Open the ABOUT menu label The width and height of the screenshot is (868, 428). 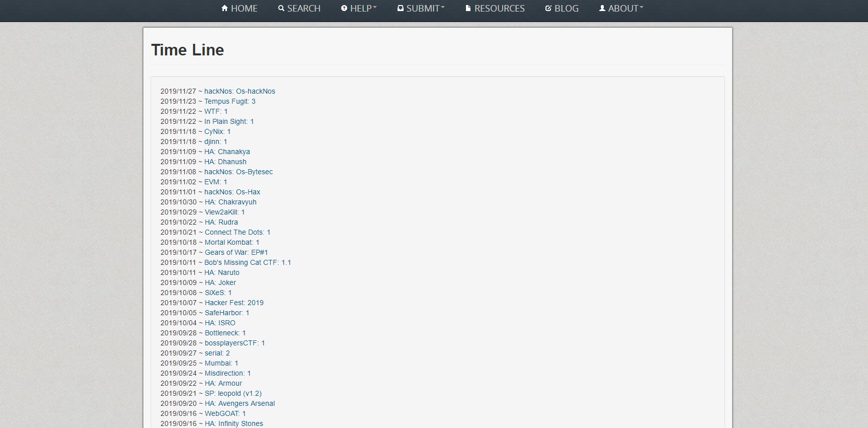[x=623, y=9]
